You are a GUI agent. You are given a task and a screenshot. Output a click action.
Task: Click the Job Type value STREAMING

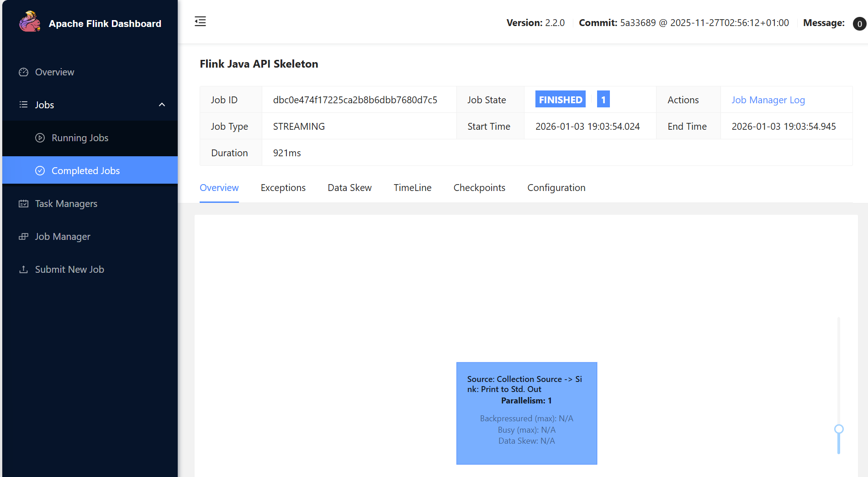click(x=299, y=127)
